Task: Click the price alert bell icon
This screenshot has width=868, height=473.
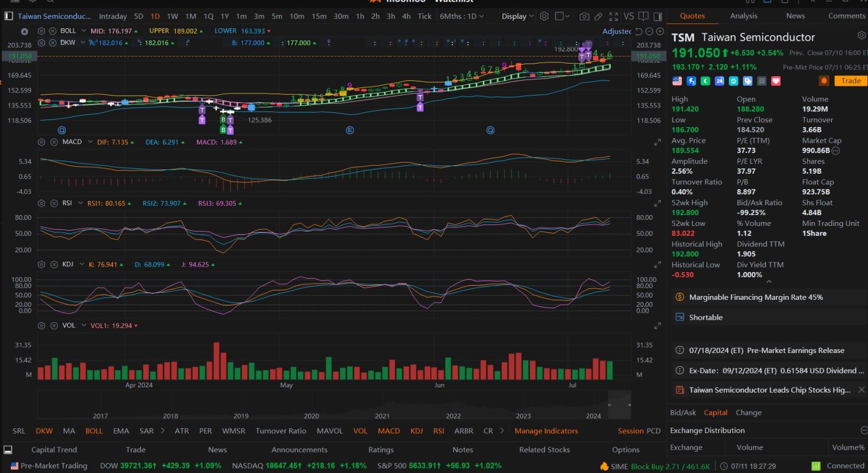Action: (824, 81)
